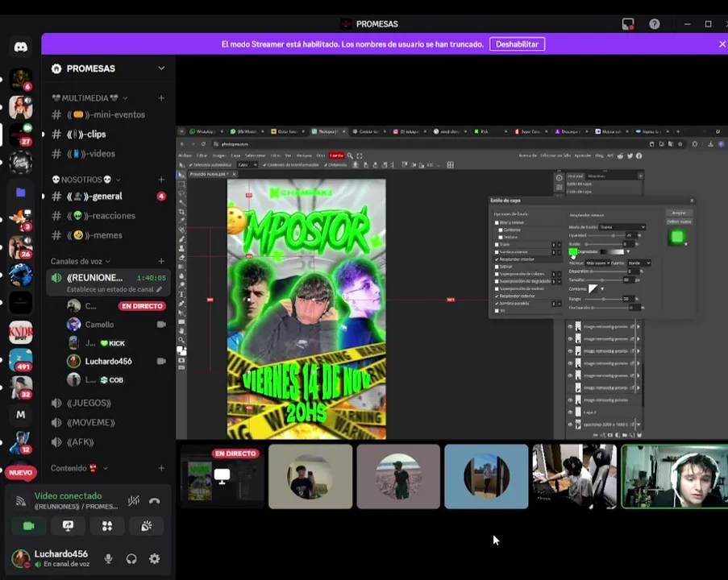Open the Contorno curve dropdown arrow
This screenshot has width=728, height=580.
(x=602, y=289)
